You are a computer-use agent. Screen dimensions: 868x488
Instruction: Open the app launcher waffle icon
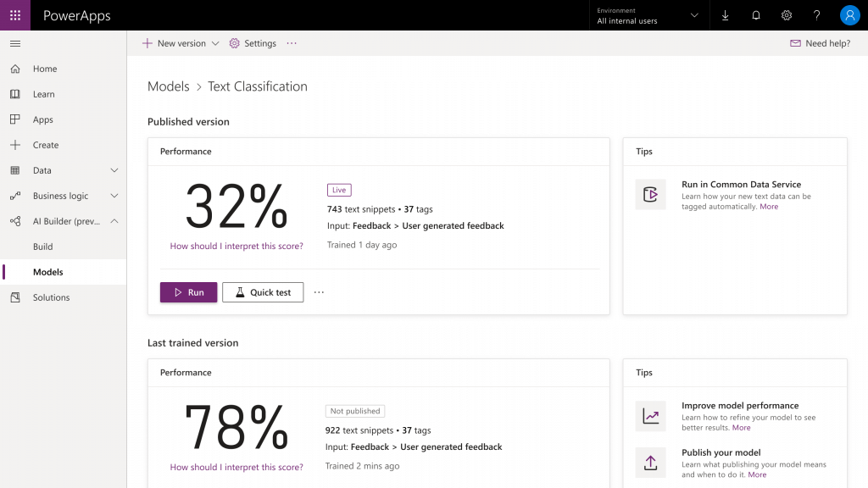[15, 15]
